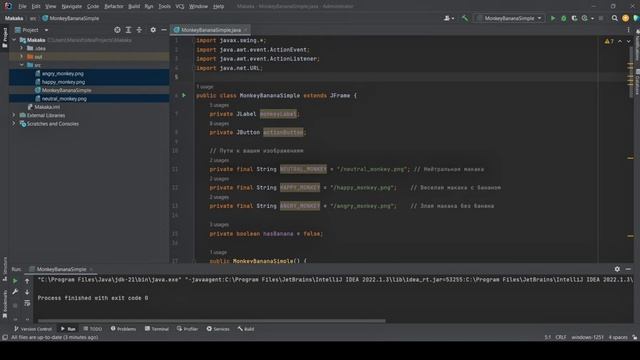
Task: Open the VCS menu
Action: tap(180, 6)
